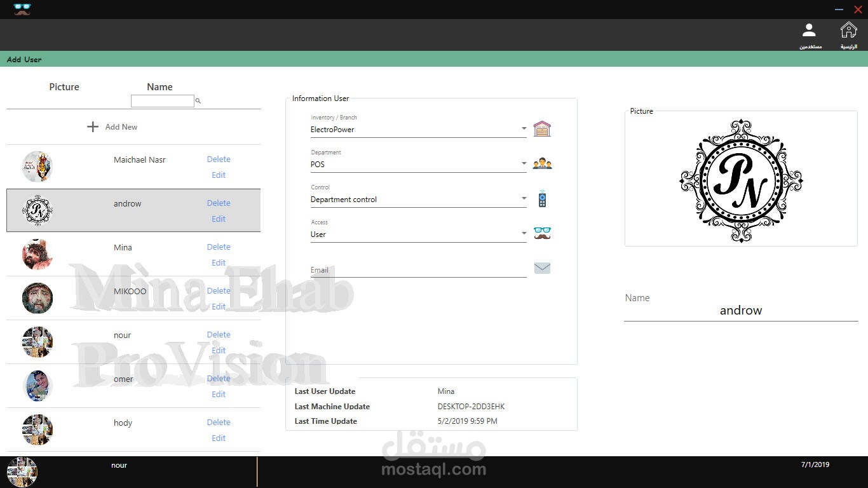Expand the Control dropdown arrow
This screenshot has height=488, width=868.
pos(524,199)
